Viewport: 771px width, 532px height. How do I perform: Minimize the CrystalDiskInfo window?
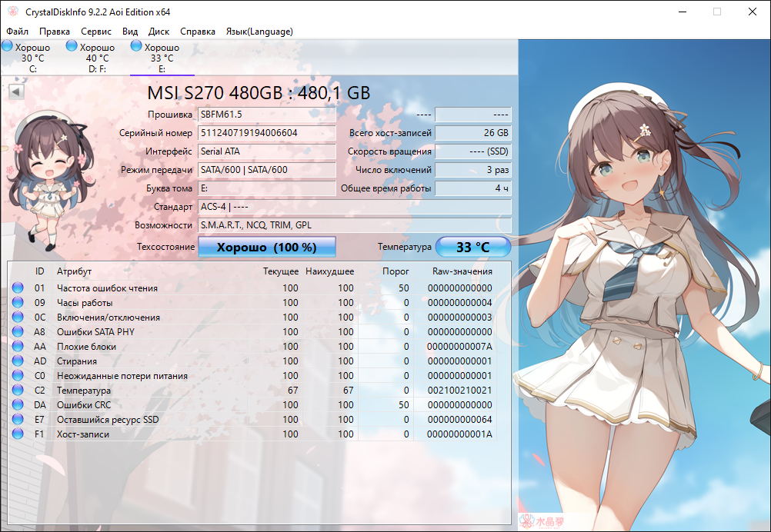(x=683, y=12)
